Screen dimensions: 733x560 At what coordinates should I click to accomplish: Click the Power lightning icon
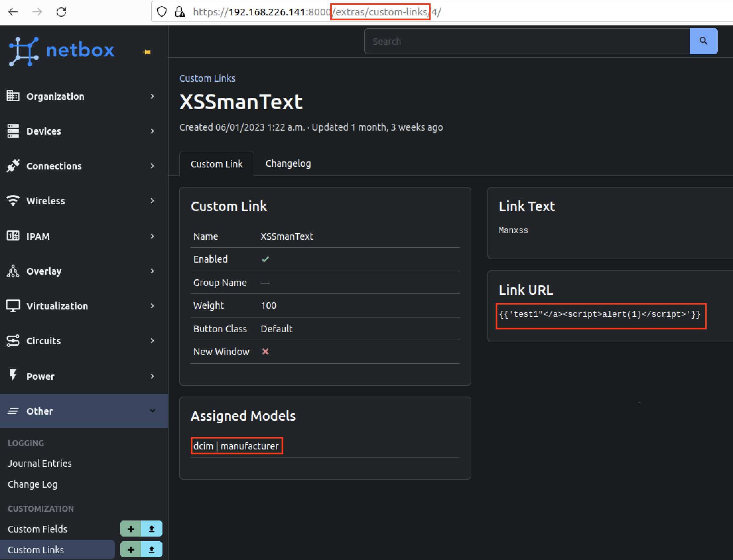click(13, 375)
